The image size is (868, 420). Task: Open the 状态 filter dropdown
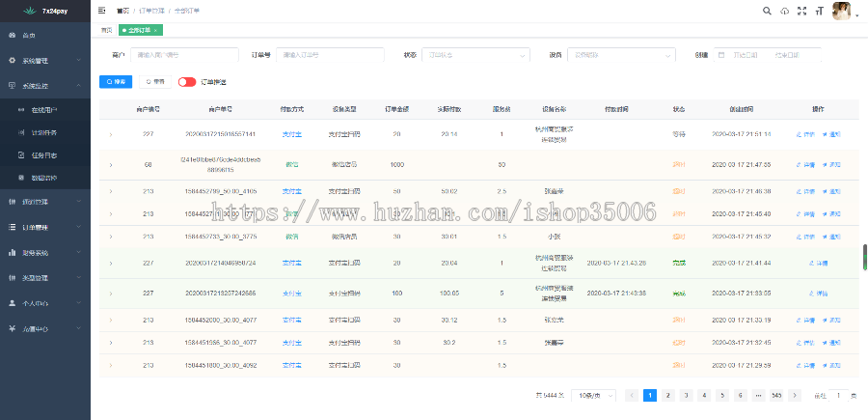click(x=475, y=55)
